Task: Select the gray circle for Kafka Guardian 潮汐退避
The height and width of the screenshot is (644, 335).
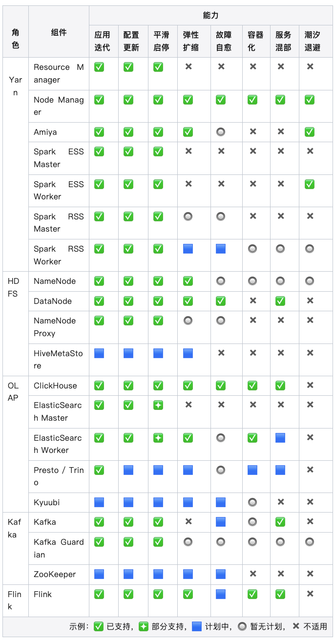Action: 310,542
